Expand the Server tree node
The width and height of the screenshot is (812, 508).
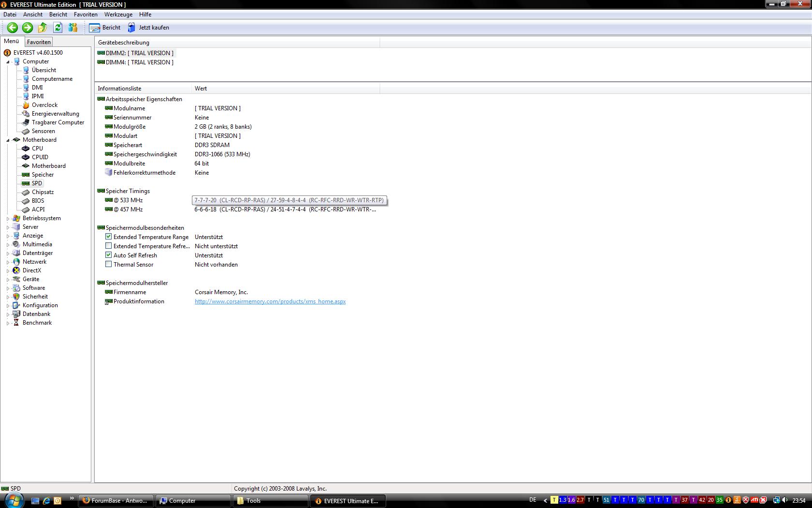8,227
